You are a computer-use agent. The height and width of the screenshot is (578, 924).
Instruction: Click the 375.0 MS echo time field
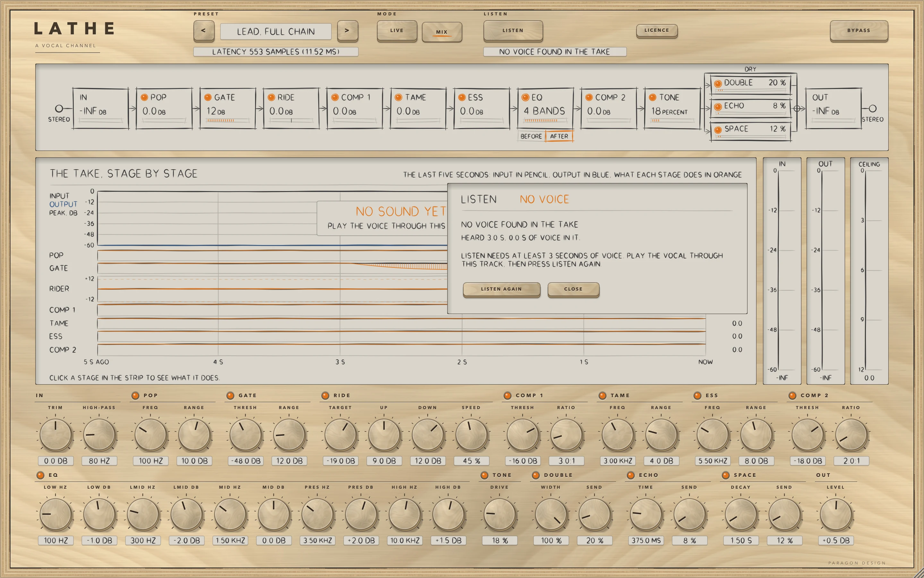click(646, 540)
